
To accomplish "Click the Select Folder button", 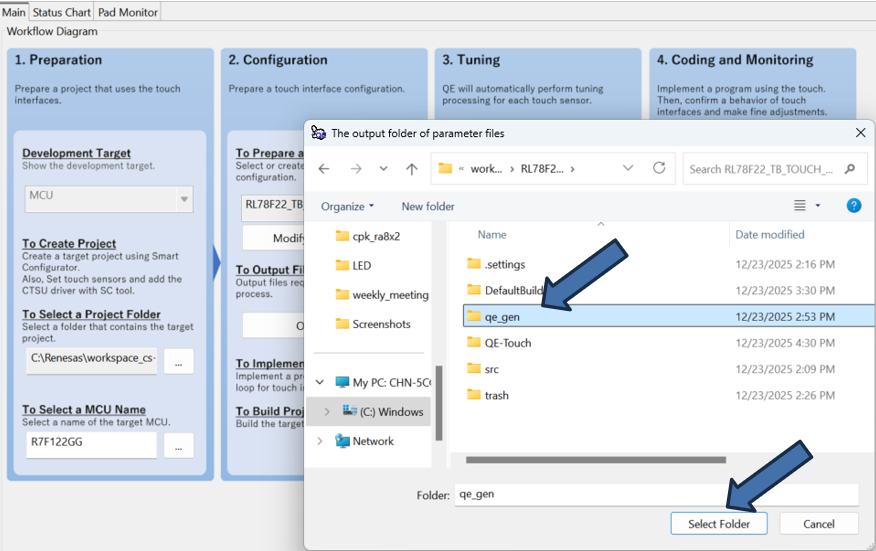I will pos(720,524).
